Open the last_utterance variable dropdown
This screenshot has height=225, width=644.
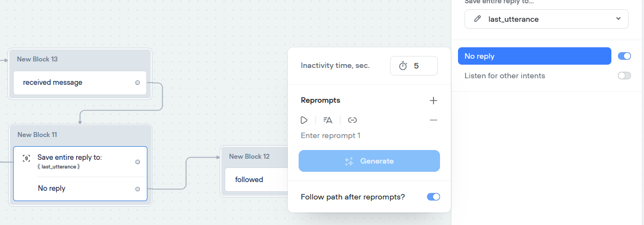click(546, 19)
